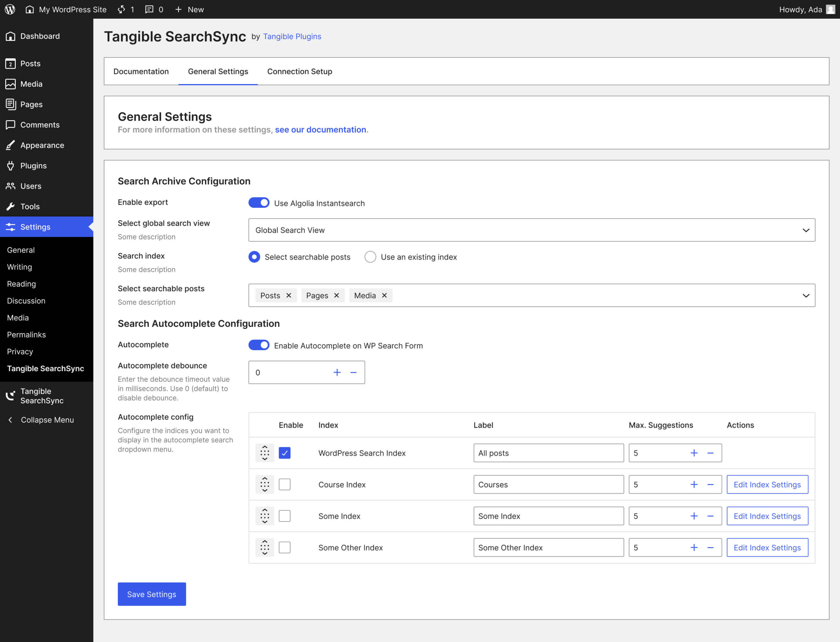This screenshot has width=840, height=642.
Task: Click the Save Settings button
Action: tap(152, 594)
